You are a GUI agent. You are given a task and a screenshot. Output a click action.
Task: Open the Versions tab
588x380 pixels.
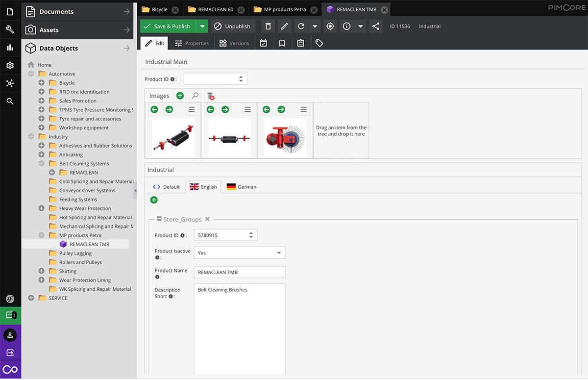[x=234, y=43]
